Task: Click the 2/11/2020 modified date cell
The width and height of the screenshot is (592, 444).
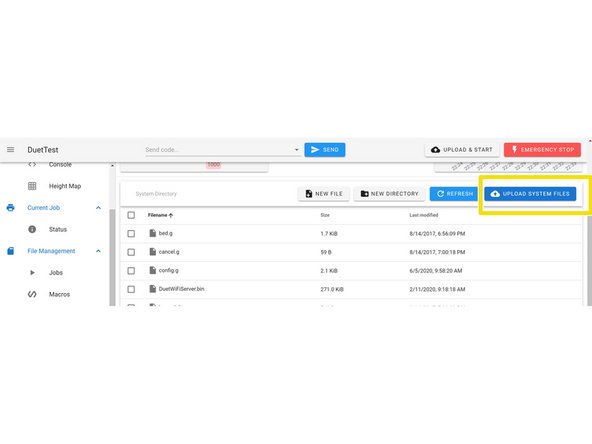Action: [437, 289]
